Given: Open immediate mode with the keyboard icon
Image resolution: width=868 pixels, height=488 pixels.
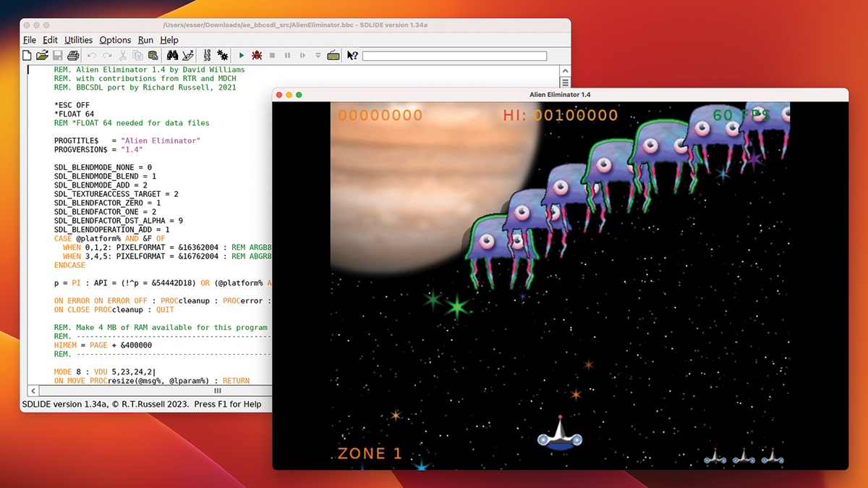Looking at the screenshot, I should pos(333,55).
